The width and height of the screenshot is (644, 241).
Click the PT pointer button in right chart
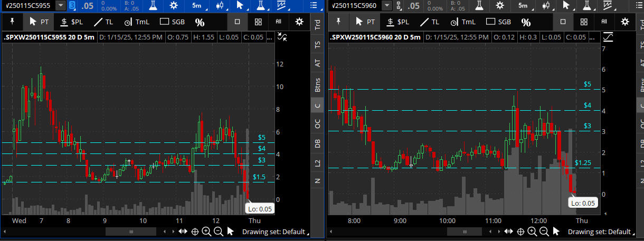point(365,22)
